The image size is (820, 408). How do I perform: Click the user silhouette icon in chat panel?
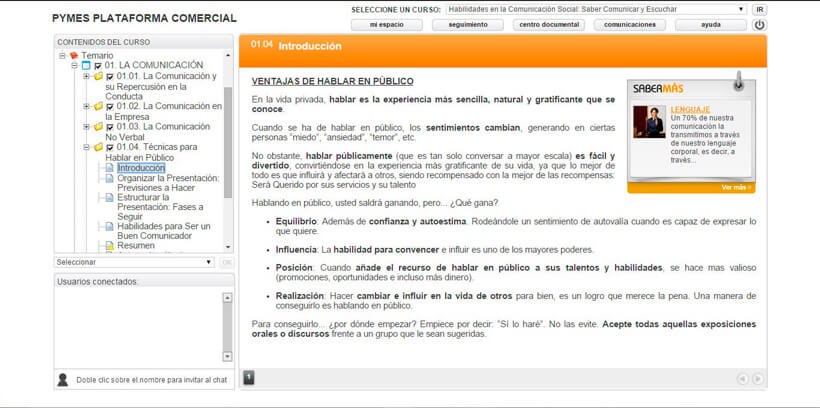pyautogui.click(x=63, y=380)
